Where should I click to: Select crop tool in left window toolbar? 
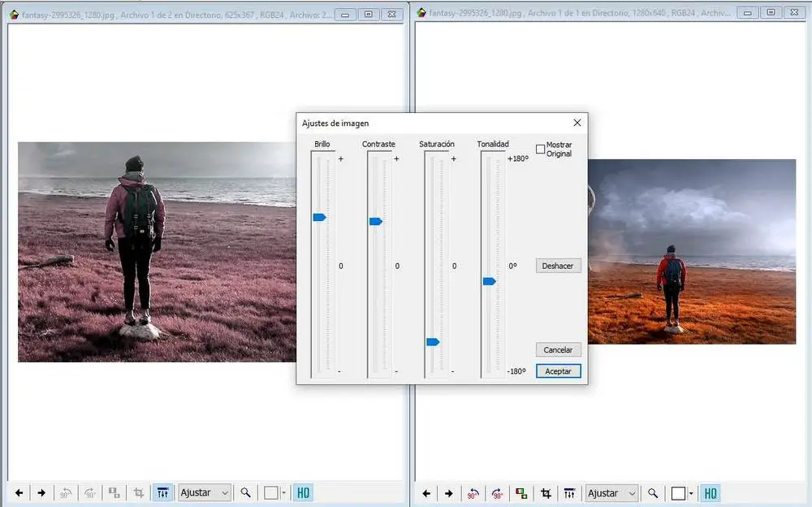coord(138,492)
